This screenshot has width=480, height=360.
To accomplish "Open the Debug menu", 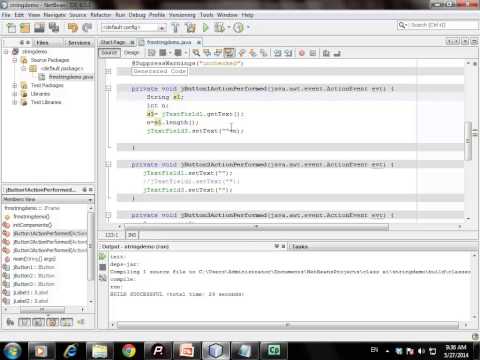I will 137,15.
